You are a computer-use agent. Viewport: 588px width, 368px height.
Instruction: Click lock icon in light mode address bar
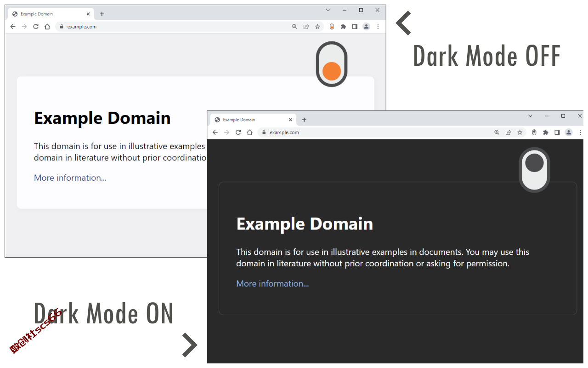62,27
